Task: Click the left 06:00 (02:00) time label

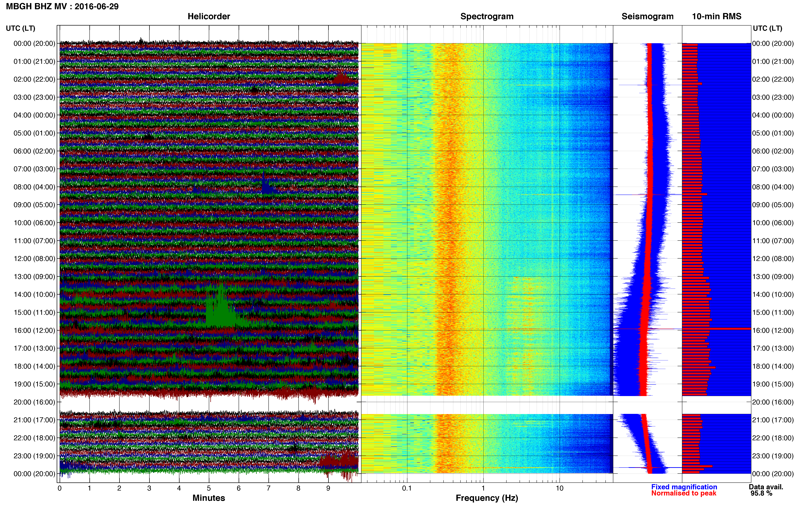Action: click(x=34, y=151)
